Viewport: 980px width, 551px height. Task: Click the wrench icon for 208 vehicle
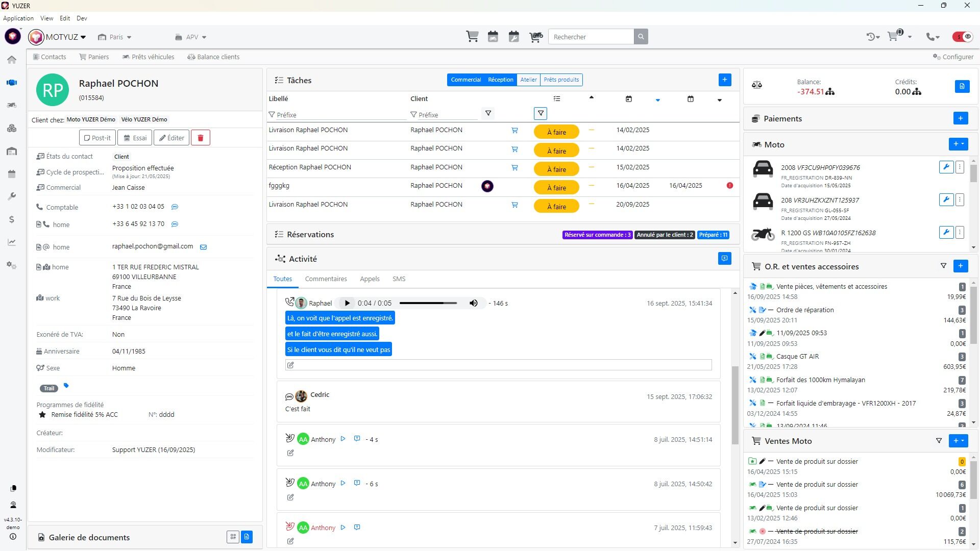pyautogui.click(x=946, y=200)
